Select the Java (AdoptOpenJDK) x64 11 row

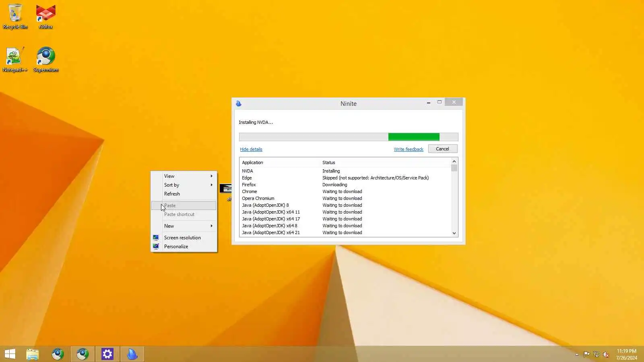(345, 212)
